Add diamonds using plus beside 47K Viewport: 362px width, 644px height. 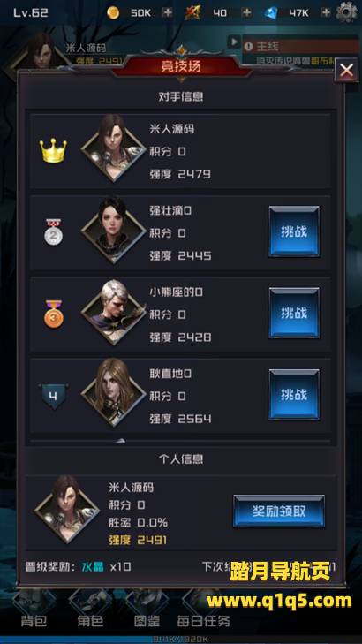click(326, 12)
